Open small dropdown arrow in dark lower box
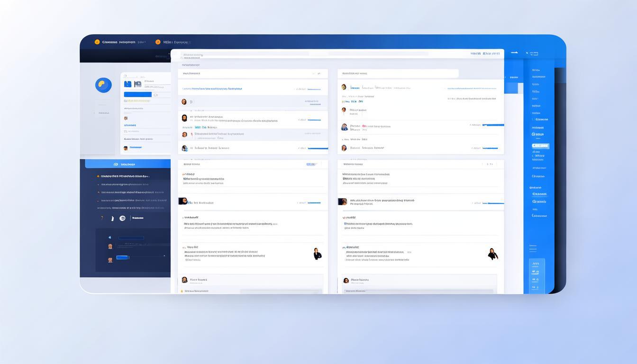637x364 pixels. [164, 256]
